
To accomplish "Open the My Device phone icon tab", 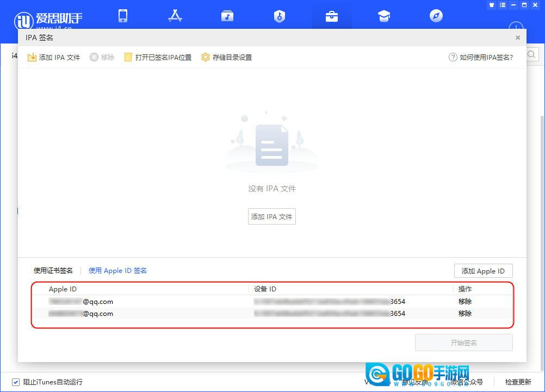I will tap(123, 16).
